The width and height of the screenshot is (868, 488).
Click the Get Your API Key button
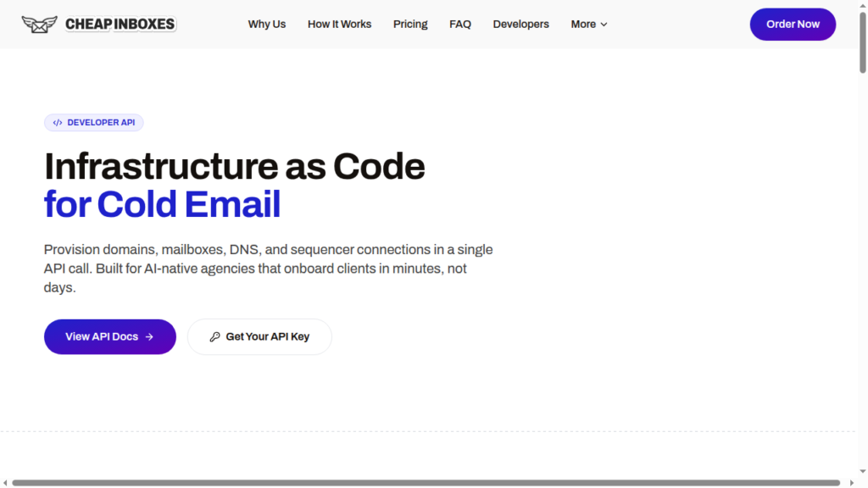tap(259, 336)
